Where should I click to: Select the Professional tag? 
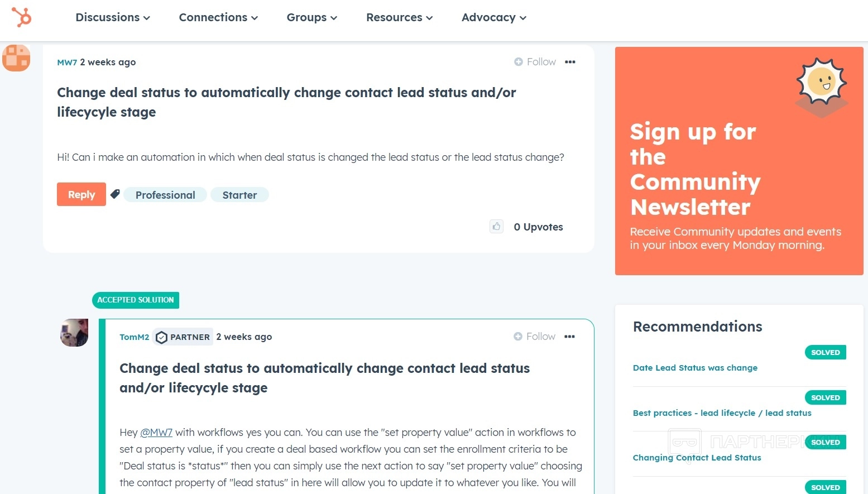165,195
